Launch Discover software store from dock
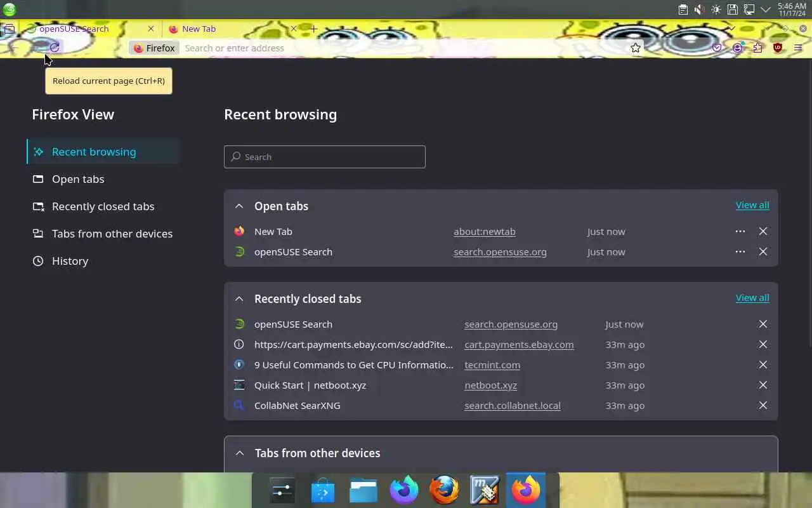 (323, 490)
